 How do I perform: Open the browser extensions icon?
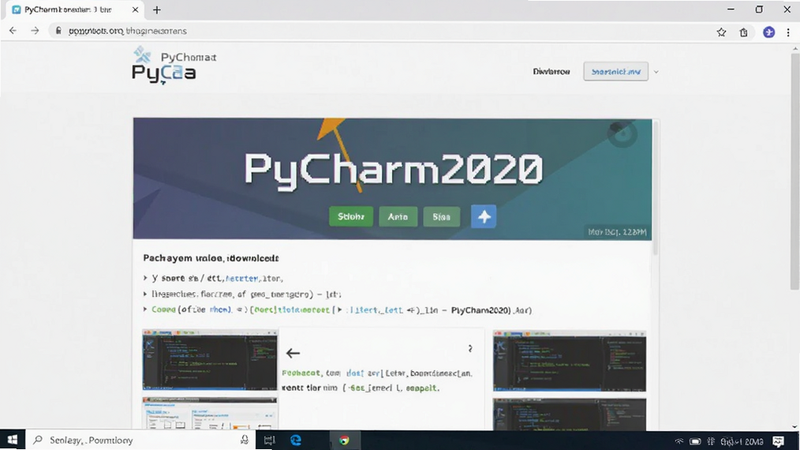pyautogui.click(x=743, y=32)
